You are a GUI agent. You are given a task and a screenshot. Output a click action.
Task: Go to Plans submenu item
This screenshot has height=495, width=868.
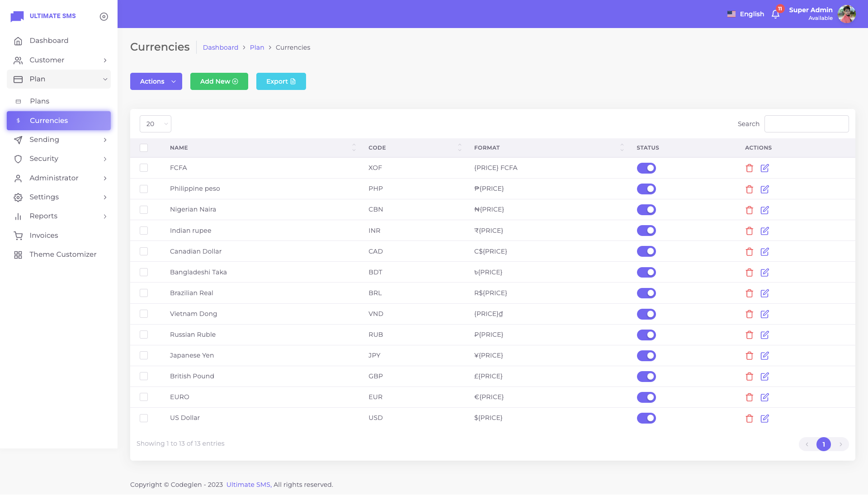tap(40, 101)
